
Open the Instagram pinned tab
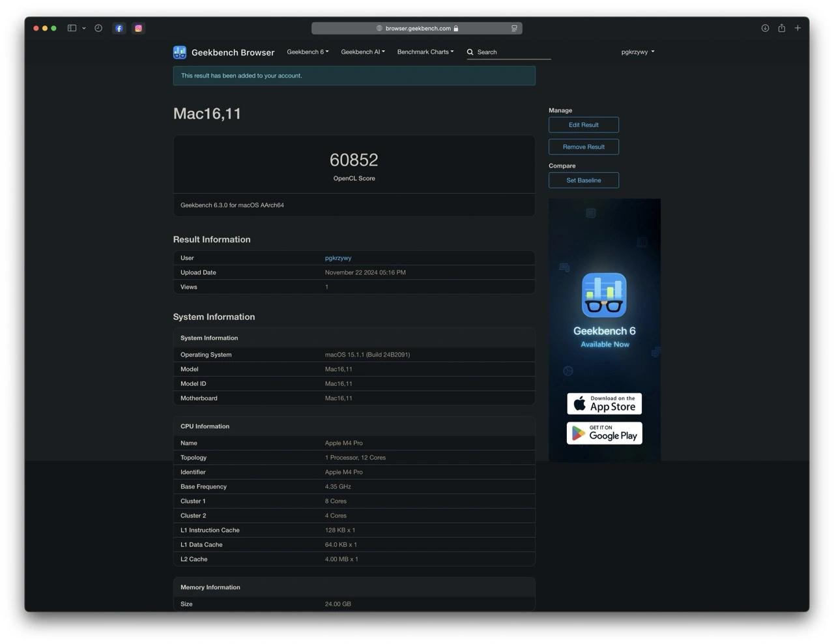point(138,28)
